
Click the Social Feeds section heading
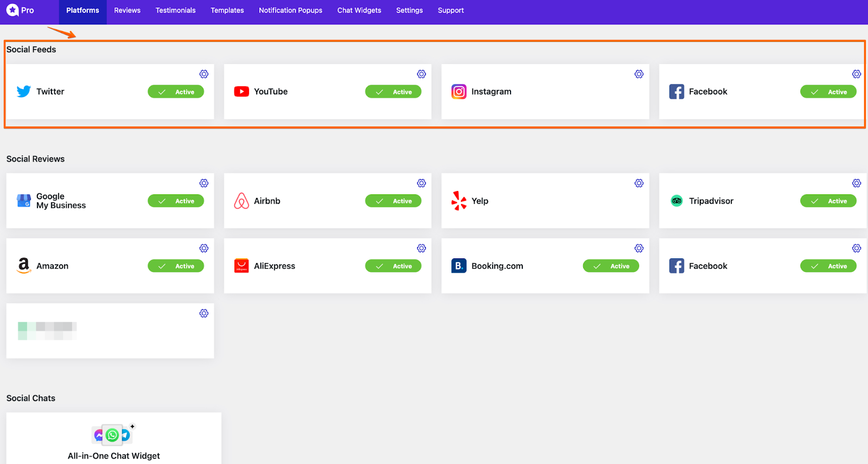click(x=31, y=49)
